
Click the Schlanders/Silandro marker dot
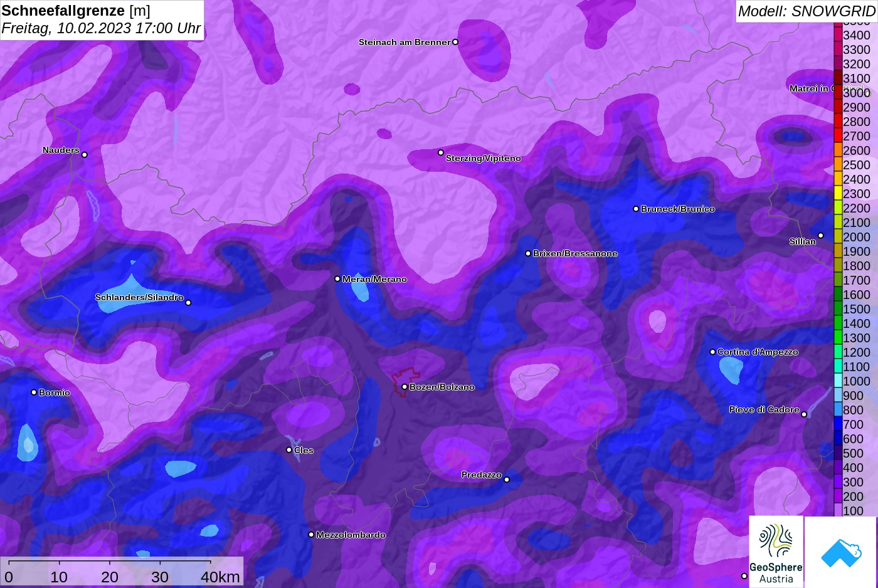point(188,303)
